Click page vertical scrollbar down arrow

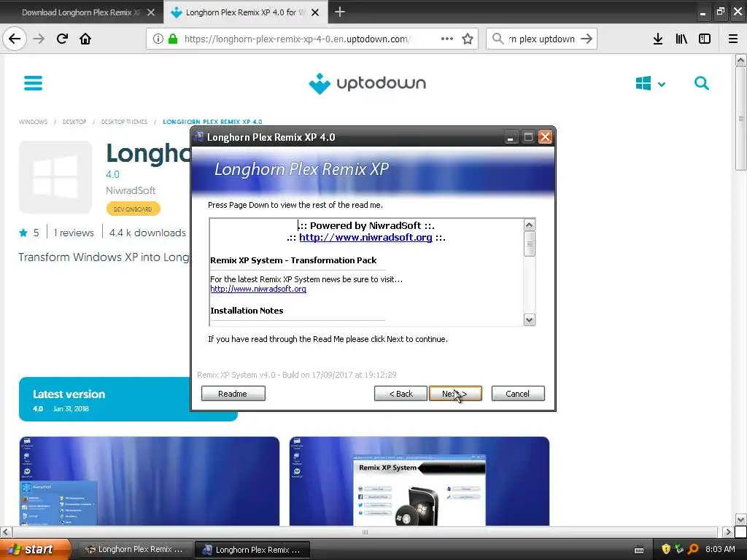740,519
